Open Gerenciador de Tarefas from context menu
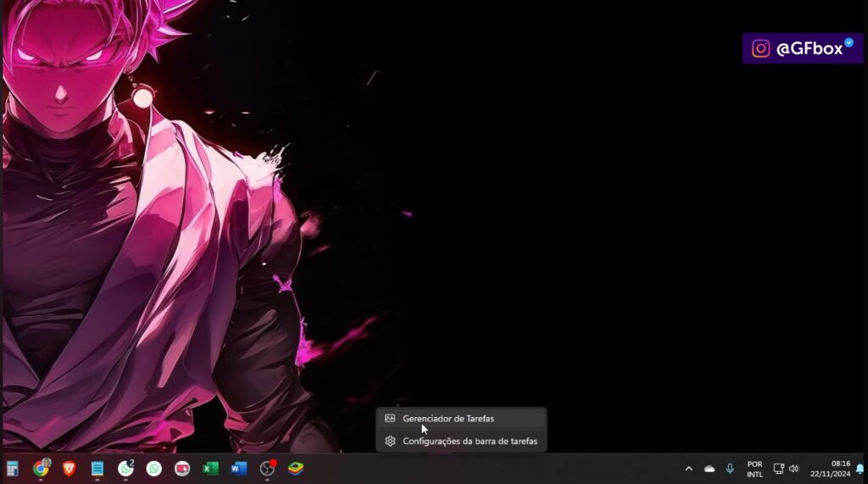Screen dimensions: 868x484 click(461, 419)
